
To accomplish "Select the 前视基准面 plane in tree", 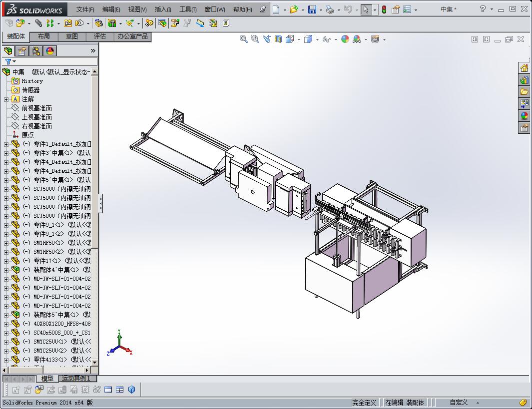I will pyautogui.click(x=36, y=108).
